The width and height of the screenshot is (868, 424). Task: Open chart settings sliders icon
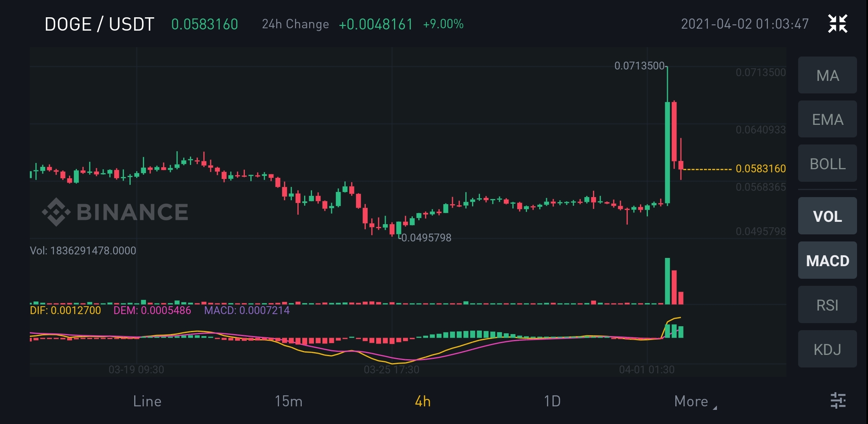(x=838, y=401)
